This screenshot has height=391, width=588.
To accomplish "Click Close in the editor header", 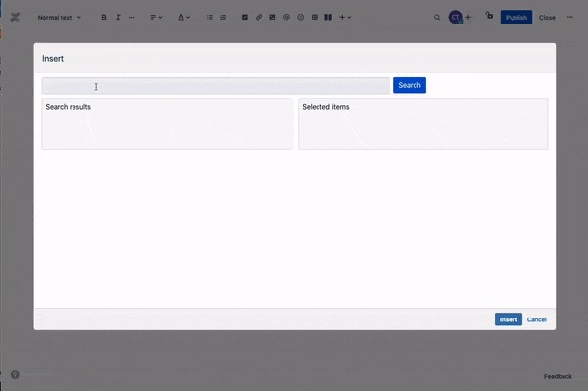I will tap(547, 18).
